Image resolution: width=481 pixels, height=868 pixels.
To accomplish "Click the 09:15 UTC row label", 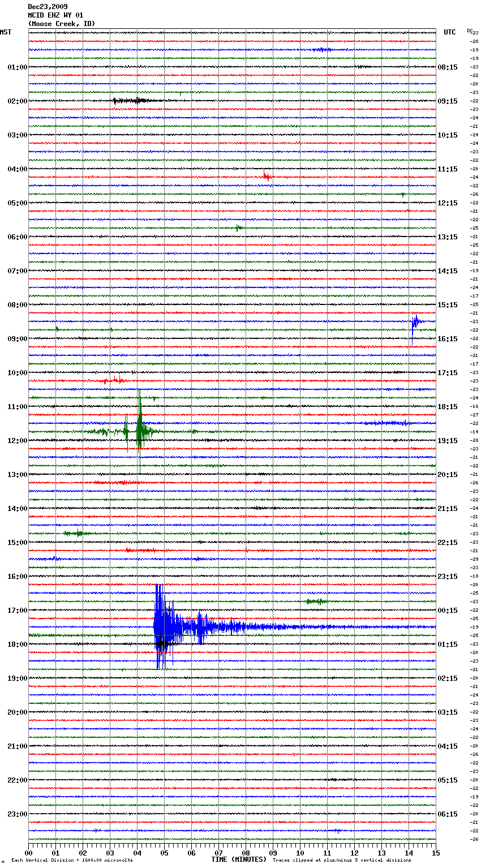I will (x=448, y=101).
